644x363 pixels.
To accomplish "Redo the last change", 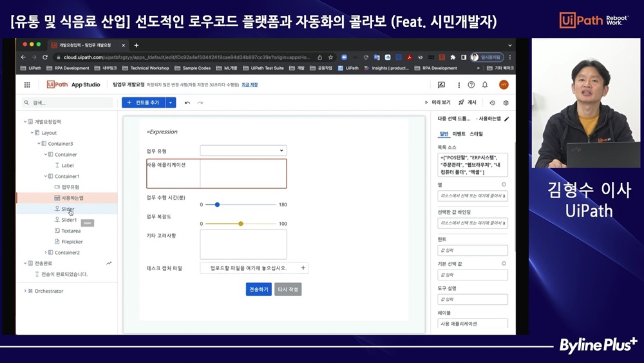I will click(200, 103).
